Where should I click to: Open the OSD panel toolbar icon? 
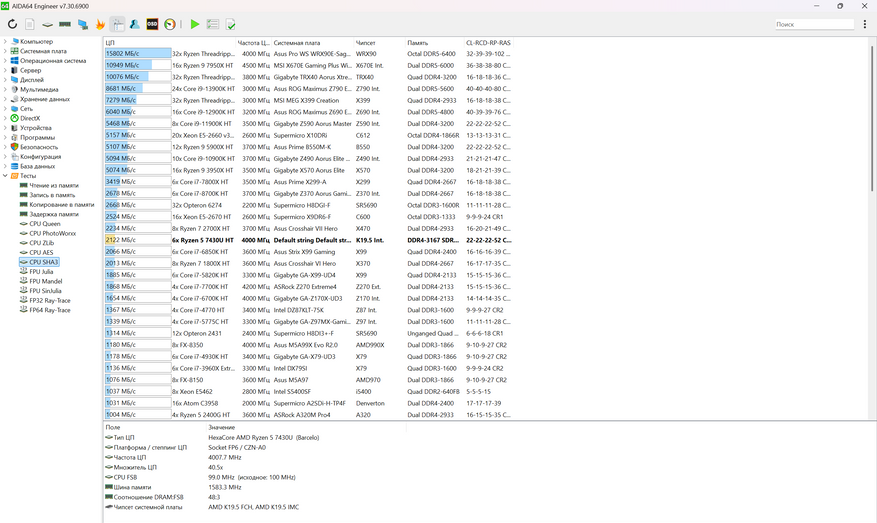152,24
